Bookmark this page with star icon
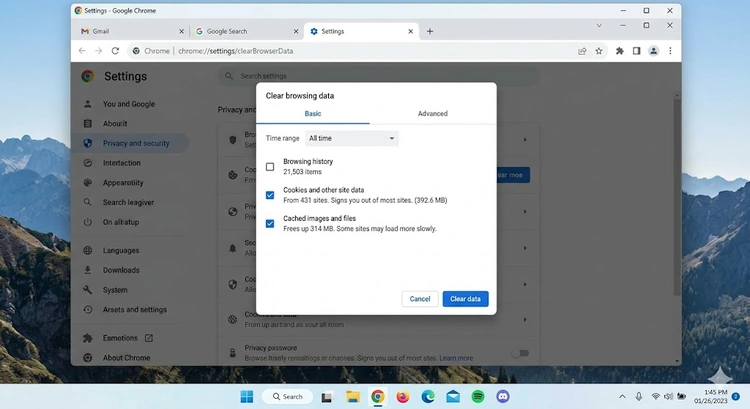Image resolution: width=750 pixels, height=409 pixels. [x=599, y=51]
